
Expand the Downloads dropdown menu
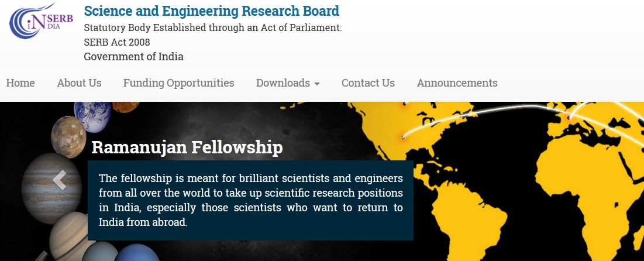point(288,83)
